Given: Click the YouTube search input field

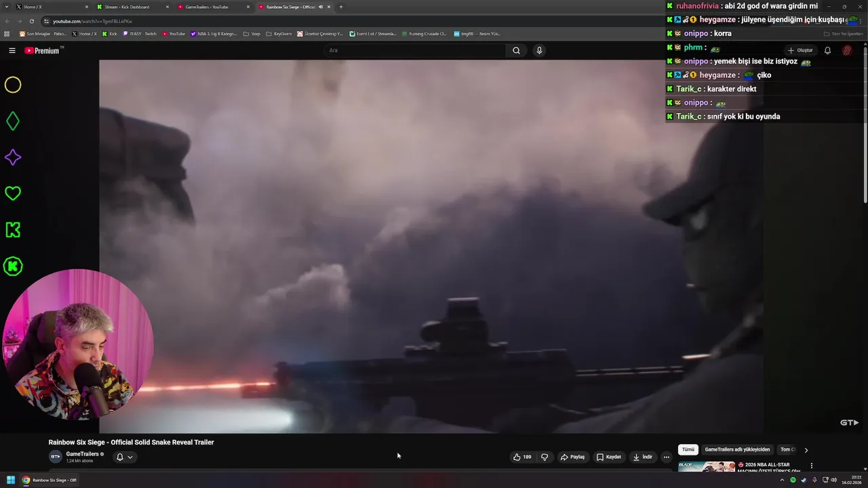Looking at the screenshot, I should coord(415,50).
